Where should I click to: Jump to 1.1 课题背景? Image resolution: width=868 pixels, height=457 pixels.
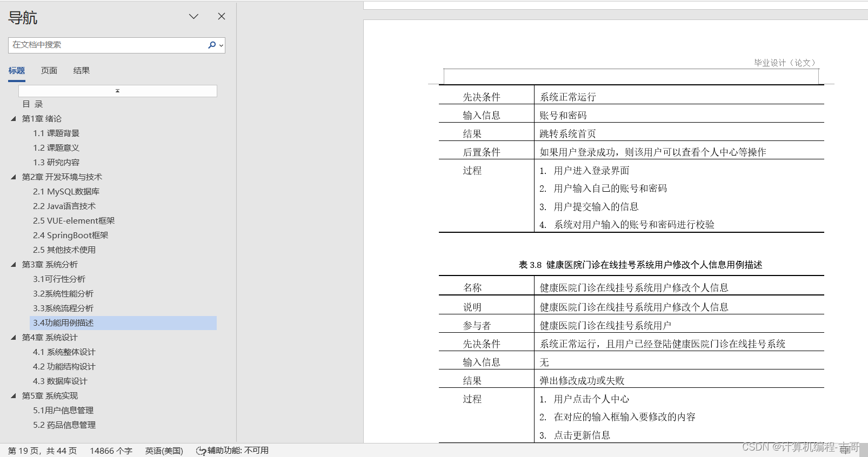tap(56, 133)
